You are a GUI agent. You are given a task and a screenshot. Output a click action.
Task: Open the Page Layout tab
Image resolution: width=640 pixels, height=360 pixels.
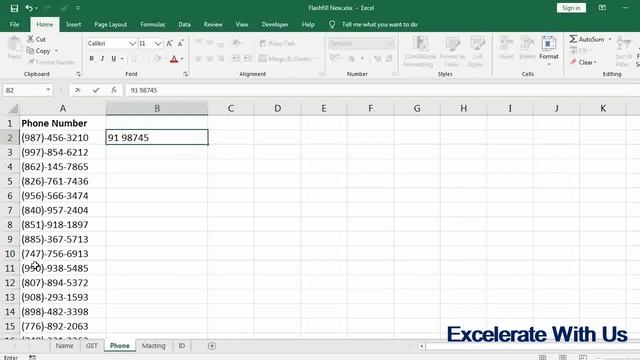coord(111,24)
